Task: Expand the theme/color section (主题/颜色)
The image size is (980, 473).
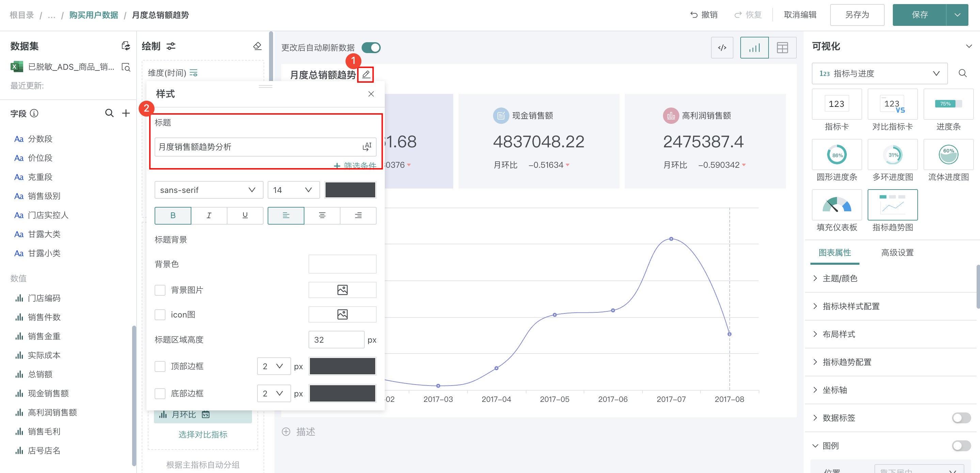Action: click(840, 278)
